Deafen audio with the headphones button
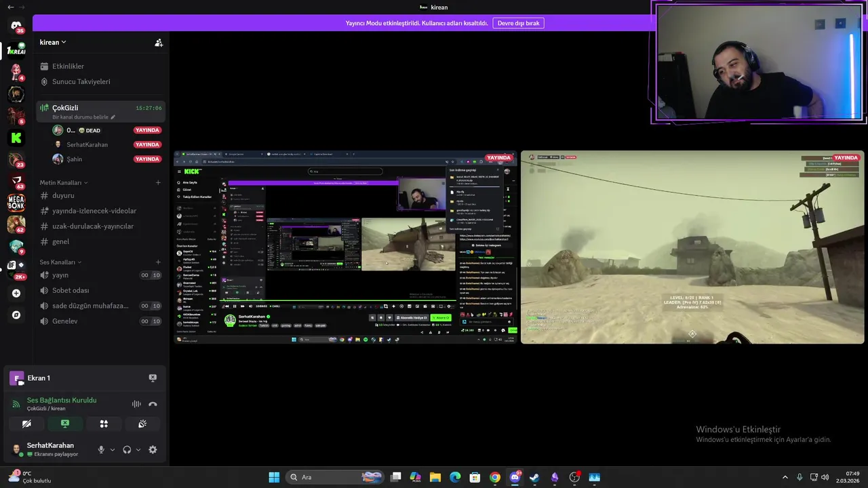 click(127, 449)
